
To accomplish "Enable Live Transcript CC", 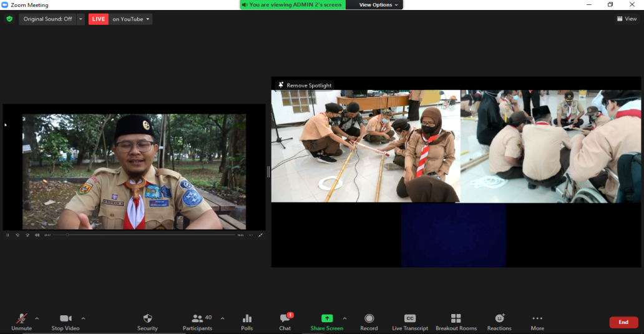I will tap(410, 322).
